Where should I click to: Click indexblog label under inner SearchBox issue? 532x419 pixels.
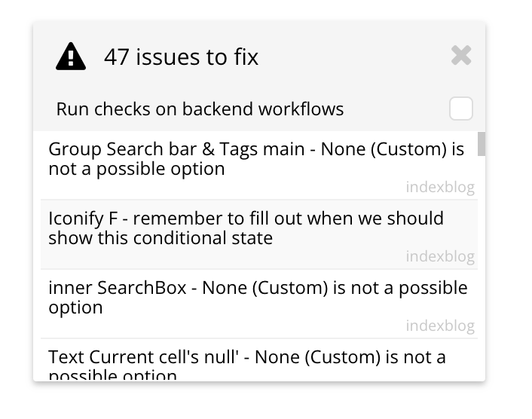pos(440,326)
